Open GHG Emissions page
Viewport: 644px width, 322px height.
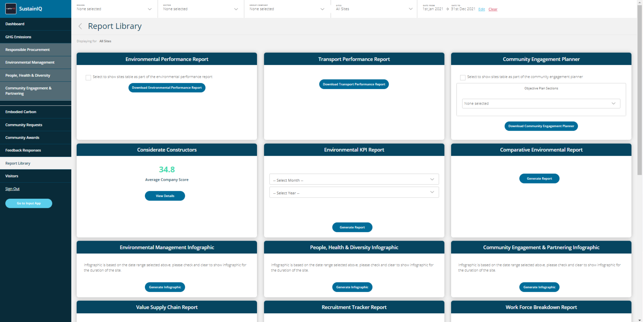35,37
